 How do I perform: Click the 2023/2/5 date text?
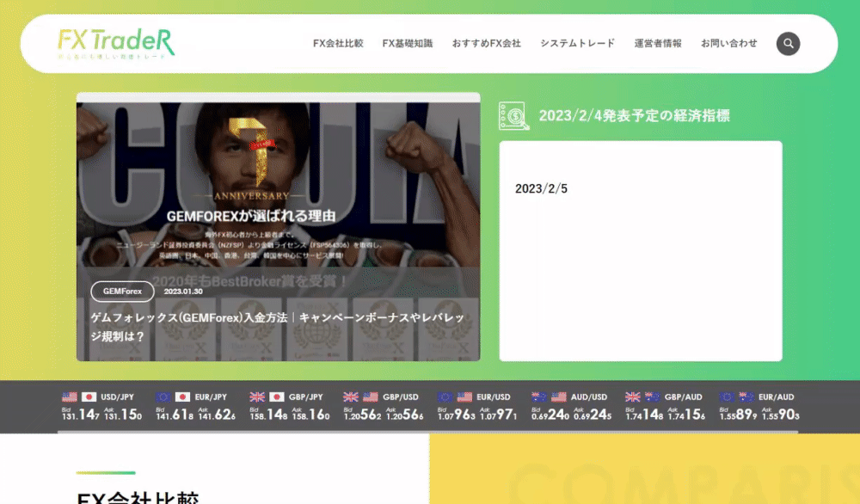tap(541, 188)
